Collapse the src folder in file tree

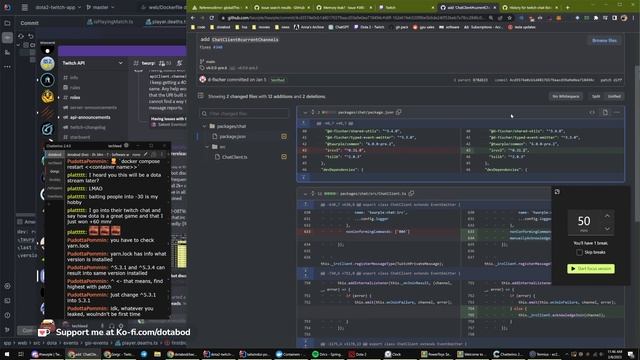click(207, 147)
